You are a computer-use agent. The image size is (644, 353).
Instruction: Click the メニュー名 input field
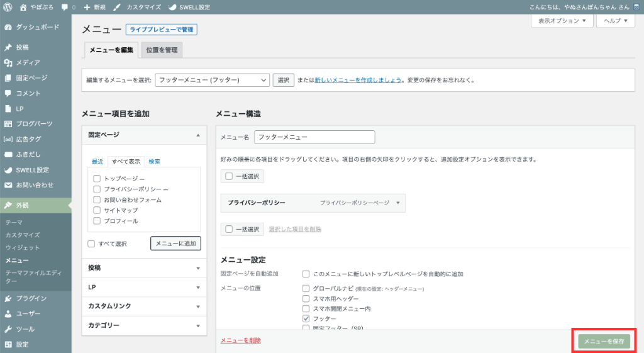click(x=314, y=137)
